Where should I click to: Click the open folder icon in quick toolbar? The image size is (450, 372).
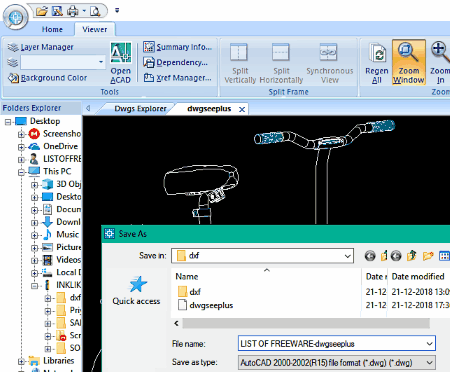pos(42,11)
